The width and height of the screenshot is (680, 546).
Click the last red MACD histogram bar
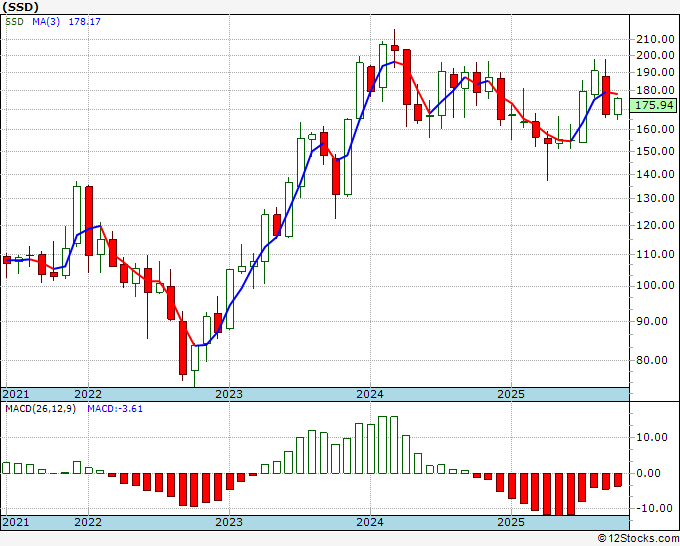point(618,480)
